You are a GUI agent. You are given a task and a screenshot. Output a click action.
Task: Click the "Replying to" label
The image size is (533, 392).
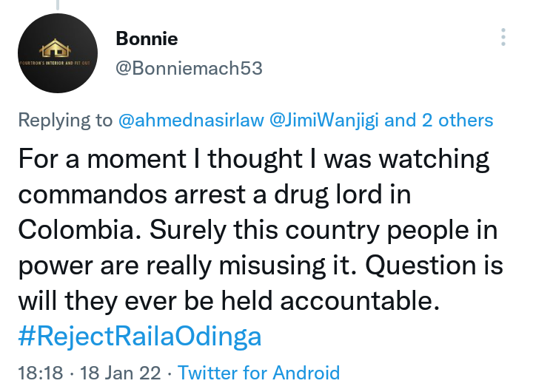(x=65, y=121)
